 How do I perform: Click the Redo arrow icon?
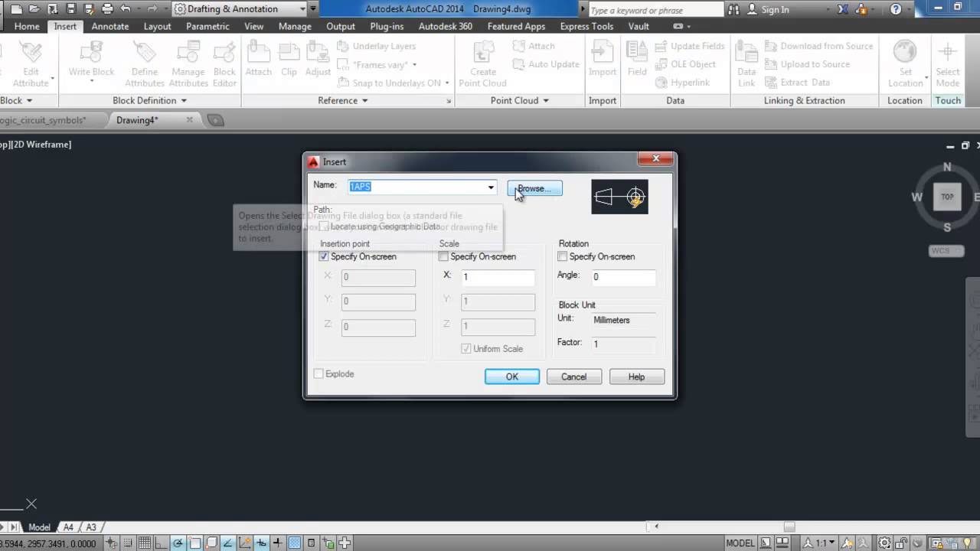coord(152,8)
